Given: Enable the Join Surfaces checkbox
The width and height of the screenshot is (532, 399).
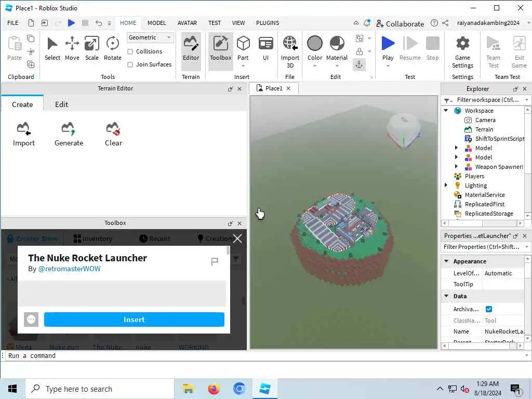Looking at the screenshot, I should pos(130,64).
